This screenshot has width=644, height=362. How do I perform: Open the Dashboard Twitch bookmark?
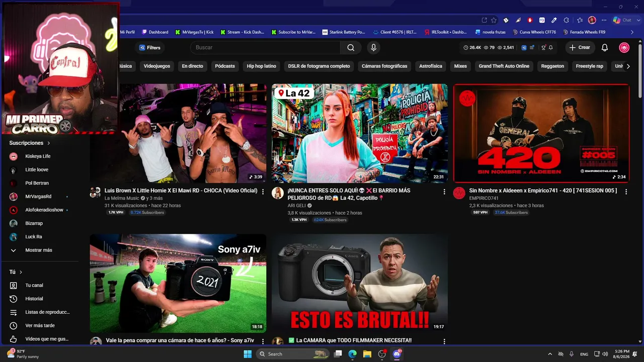coord(155,32)
